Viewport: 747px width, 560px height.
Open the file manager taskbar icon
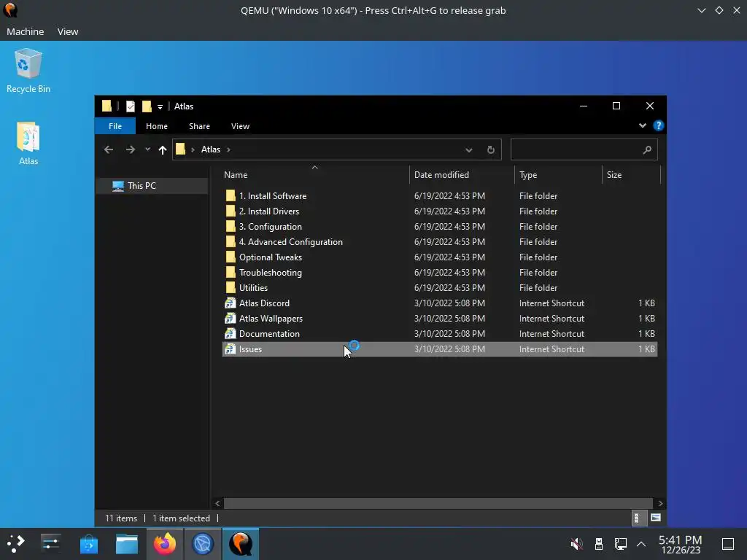[x=127, y=544]
